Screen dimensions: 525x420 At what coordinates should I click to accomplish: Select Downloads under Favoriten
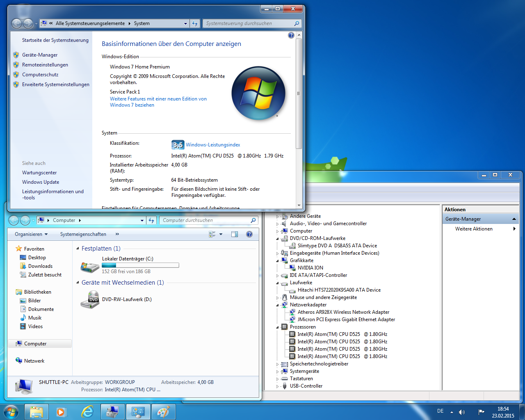(x=40, y=266)
